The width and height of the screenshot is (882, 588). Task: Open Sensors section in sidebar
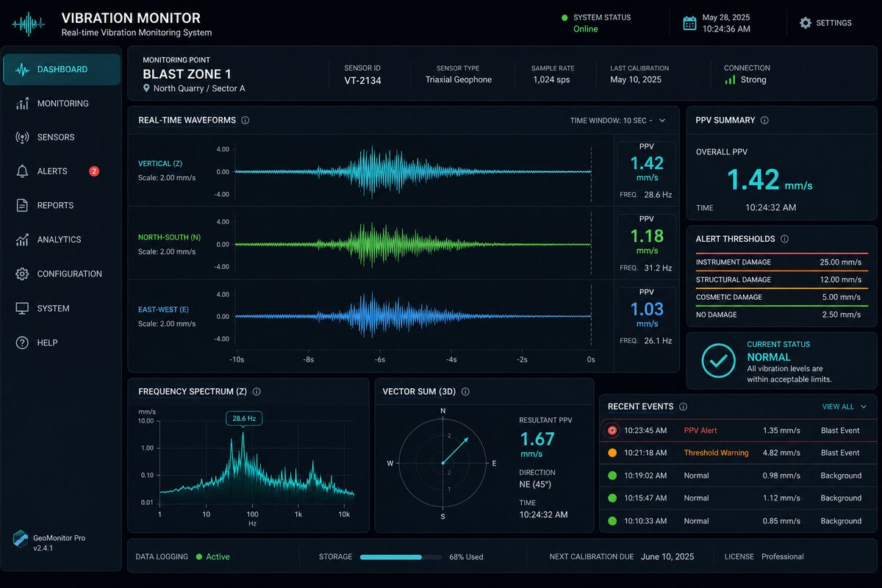click(x=62, y=137)
